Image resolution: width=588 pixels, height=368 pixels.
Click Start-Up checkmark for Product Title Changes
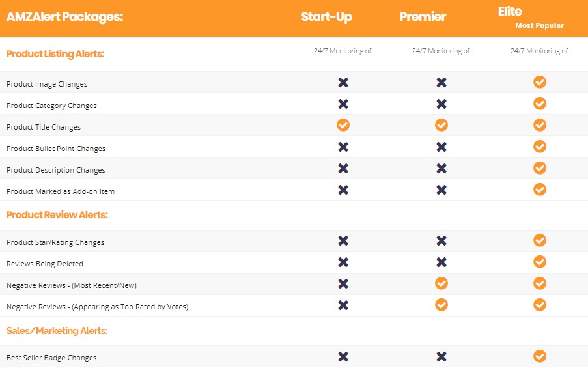(343, 125)
